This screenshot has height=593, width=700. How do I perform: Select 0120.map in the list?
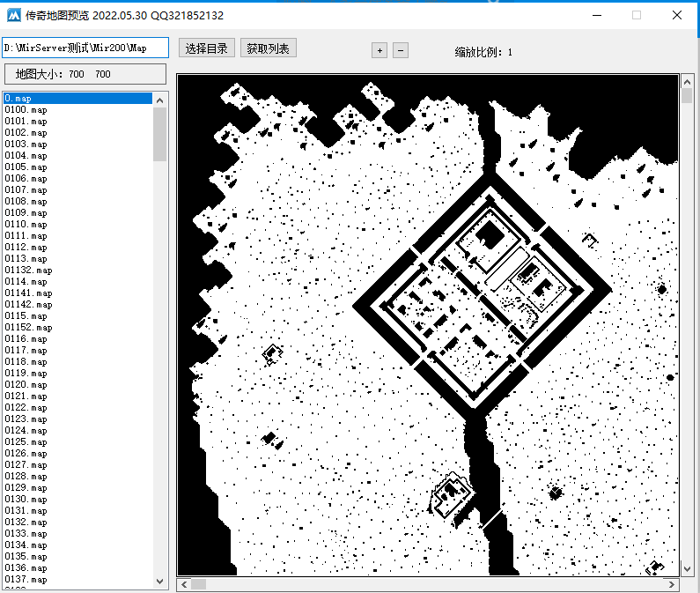pos(77,385)
